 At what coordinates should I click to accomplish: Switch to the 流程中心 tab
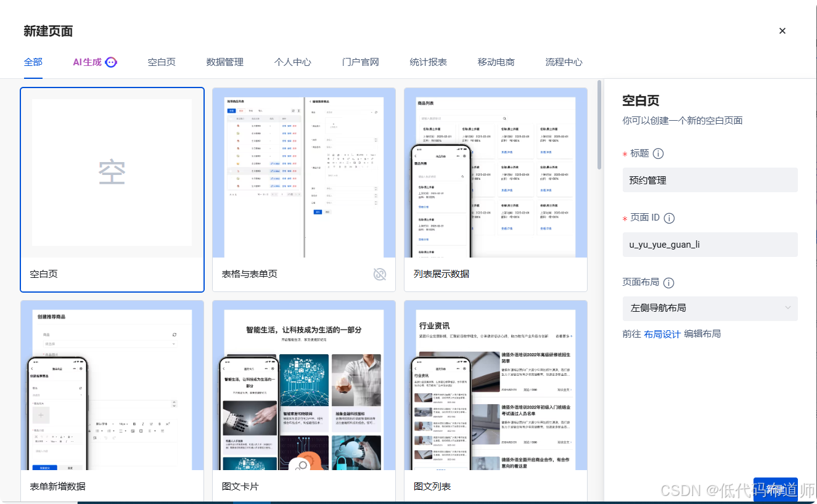coord(564,62)
